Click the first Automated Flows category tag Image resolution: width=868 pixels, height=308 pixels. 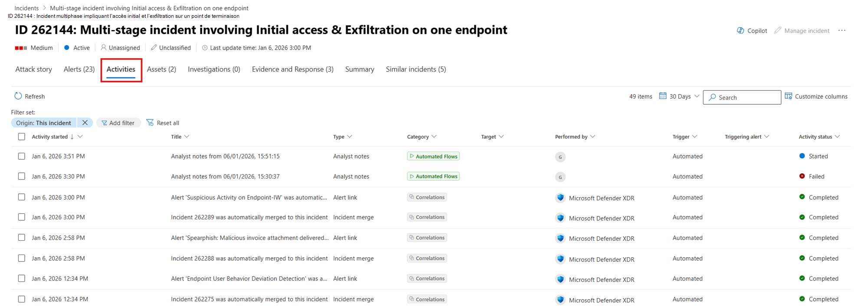pyautogui.click(x=433, y=156)
